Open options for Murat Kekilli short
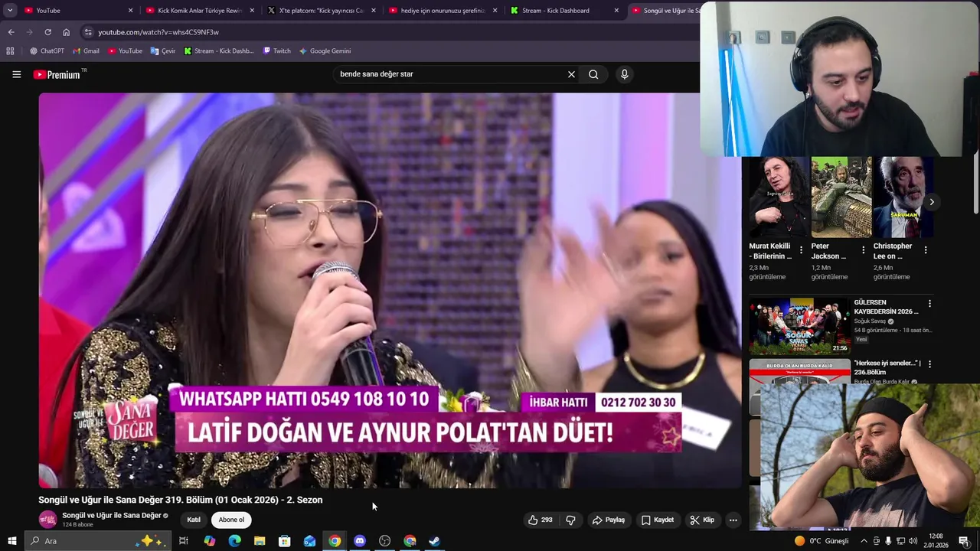980x551 pixels. point(801,250)
